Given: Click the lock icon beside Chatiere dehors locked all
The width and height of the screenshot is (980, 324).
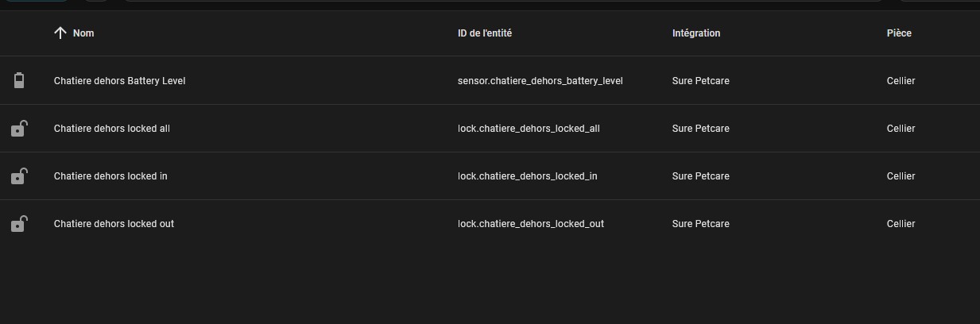Looking at the screenshot, I should coord(19,129).
